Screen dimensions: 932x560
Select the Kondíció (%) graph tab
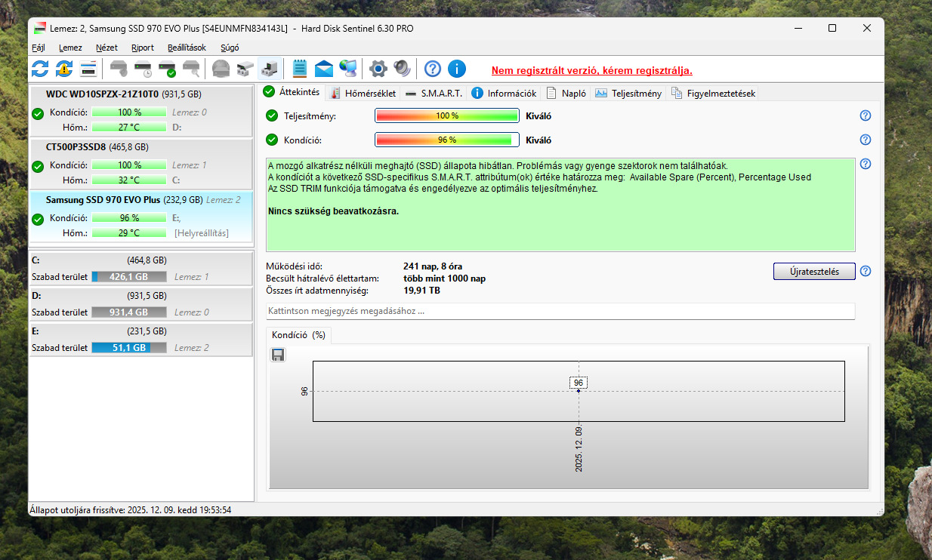298,335
